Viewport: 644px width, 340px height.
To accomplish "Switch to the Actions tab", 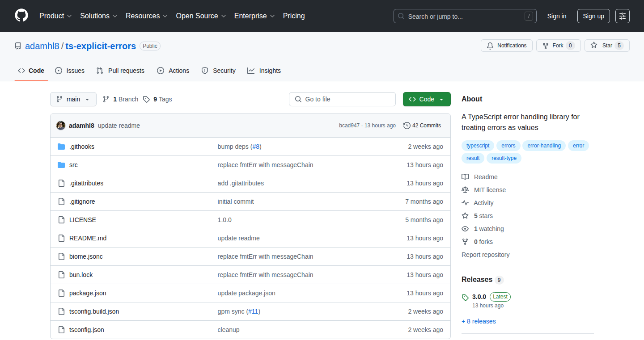I will coord(173,71).
